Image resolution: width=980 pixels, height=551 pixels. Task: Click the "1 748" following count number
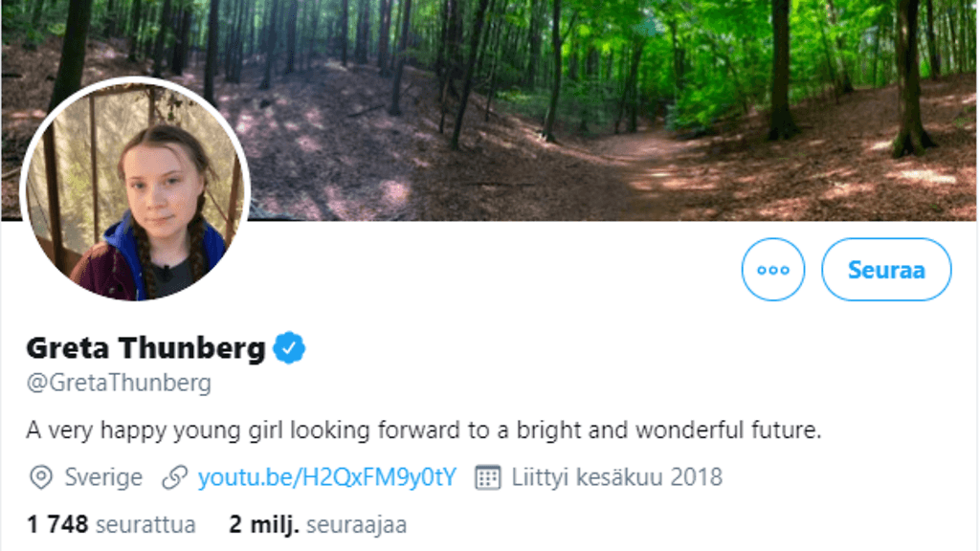pyautogui.click(x=57, y=524)
